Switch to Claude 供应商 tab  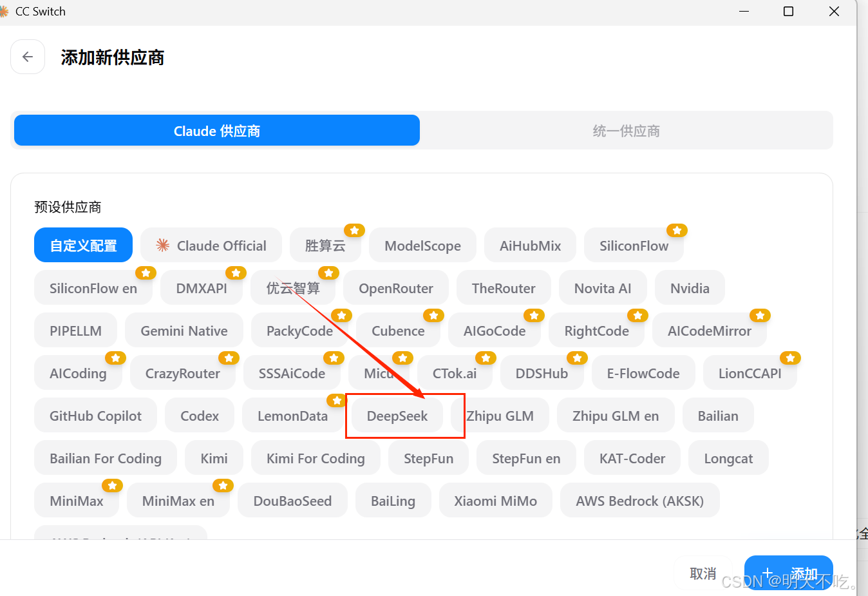point(217,131)
